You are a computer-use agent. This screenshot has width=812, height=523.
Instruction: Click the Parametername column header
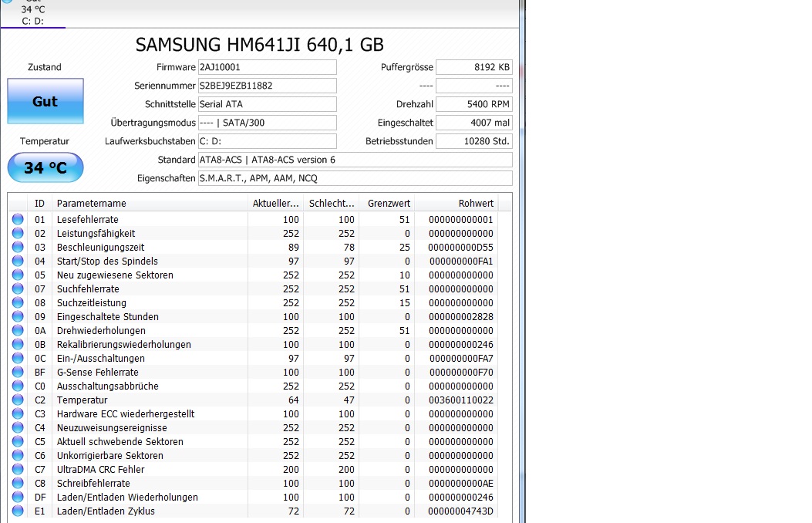click(150, 204)
